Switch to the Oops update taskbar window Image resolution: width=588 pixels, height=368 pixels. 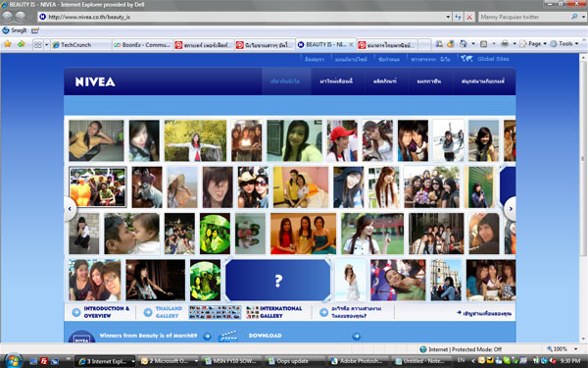pos(295,361)
